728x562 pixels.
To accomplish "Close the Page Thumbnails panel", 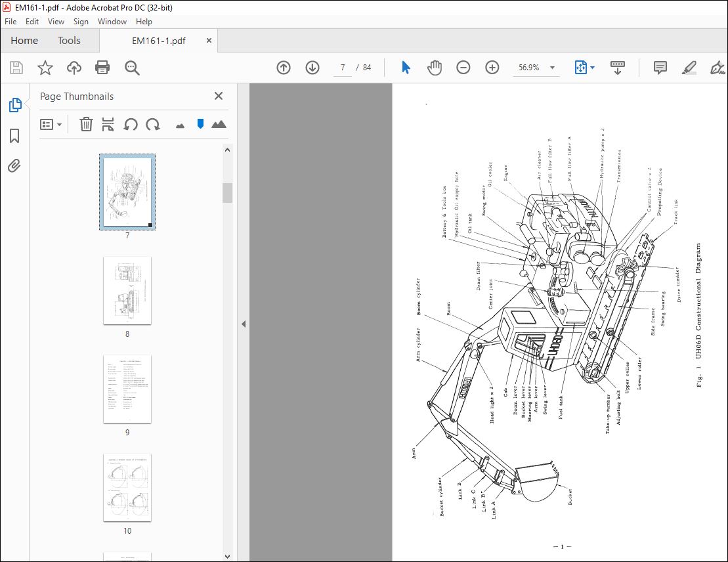I will [219, 96].
